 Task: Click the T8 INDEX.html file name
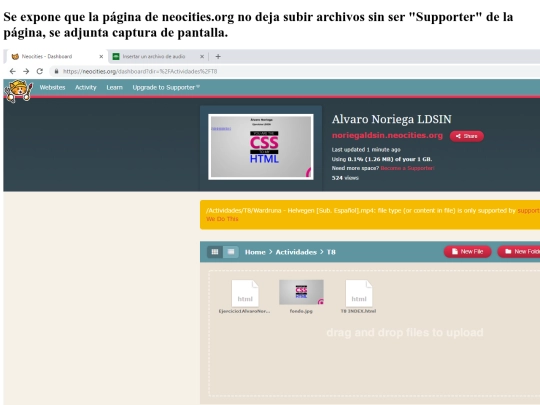359,311
